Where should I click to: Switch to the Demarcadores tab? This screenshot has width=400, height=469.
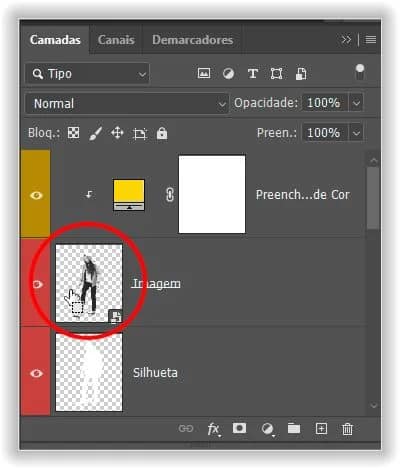click(193, 40)
